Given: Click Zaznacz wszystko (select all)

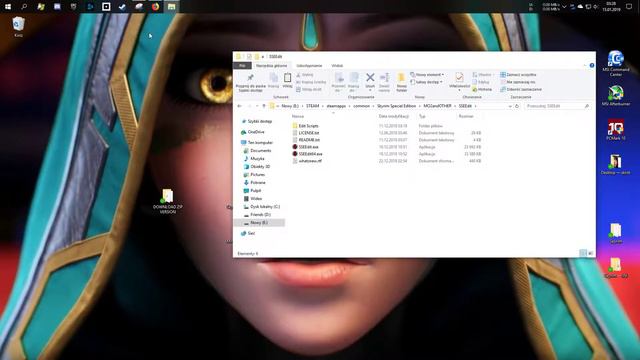Looking at the screenshot, I should pyautogui.click(x=518, y=75).
